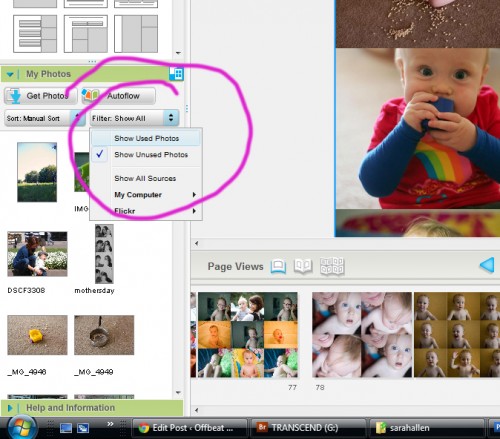Select the DSCF3308 photo thumbnail
Viewport: 500px width, 439px height.
[x=37, y=254]
